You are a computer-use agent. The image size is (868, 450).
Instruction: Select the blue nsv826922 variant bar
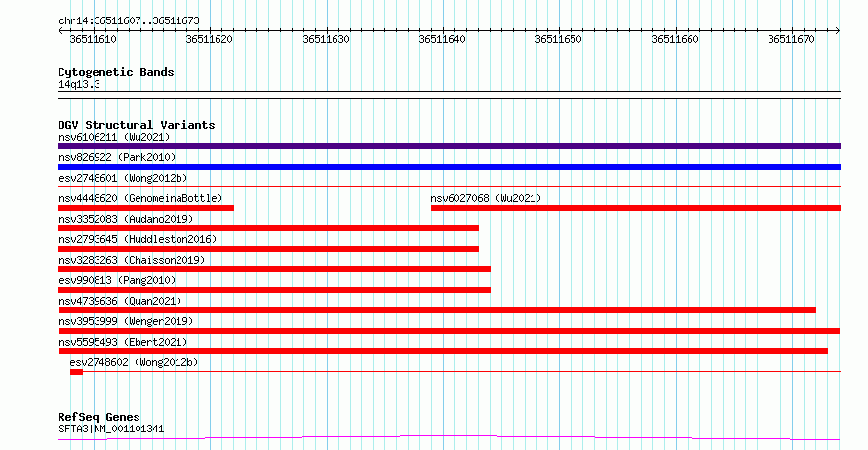click(x=449, y=167)
